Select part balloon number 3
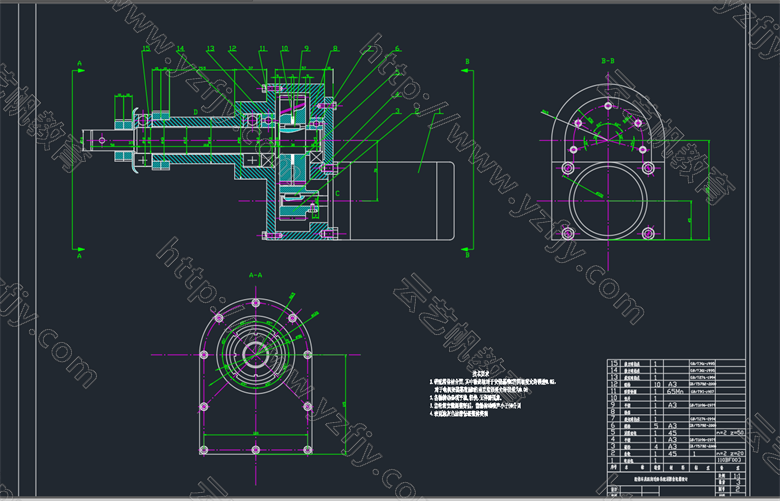Viewport: 780px width, 501px height. [x=397, y=111]
